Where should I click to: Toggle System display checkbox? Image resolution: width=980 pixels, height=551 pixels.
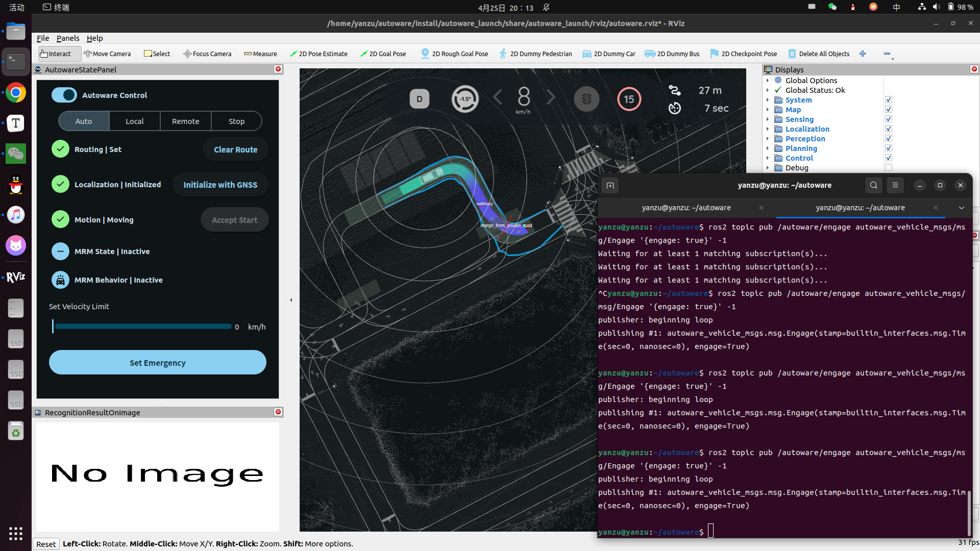(x=889, y=100)
